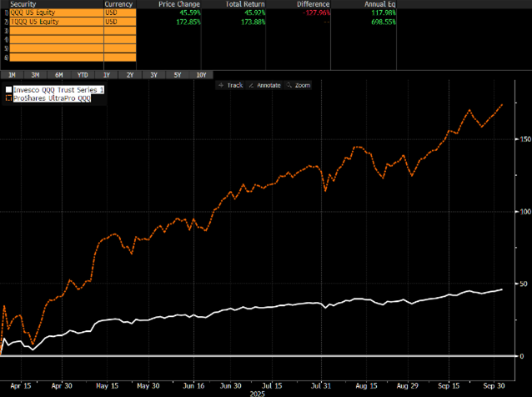532x397 pixels.
Task: Select the 1Y range tab
Action: coord(107,75)
